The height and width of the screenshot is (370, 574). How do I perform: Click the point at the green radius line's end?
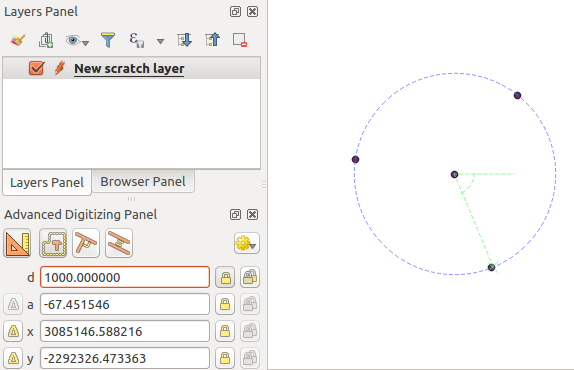pos(492,268)
